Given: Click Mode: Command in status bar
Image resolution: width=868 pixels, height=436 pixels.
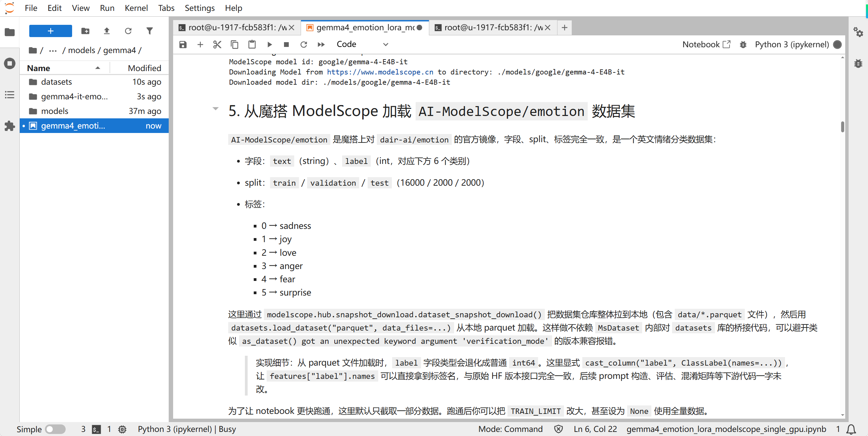Looking at the screenshot, I should coord(510,429).
